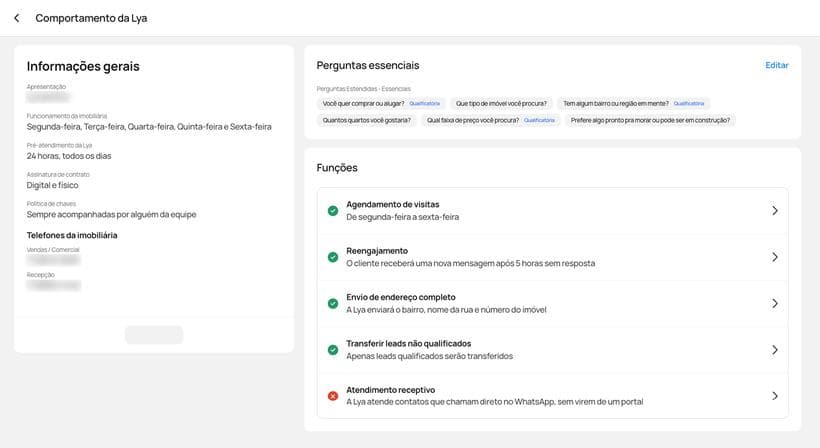Select chip 'Prefere algo pronto pra morar...'
Viewport: 820px width, 448px height.
pyautogui.click(x=650, y=120)
